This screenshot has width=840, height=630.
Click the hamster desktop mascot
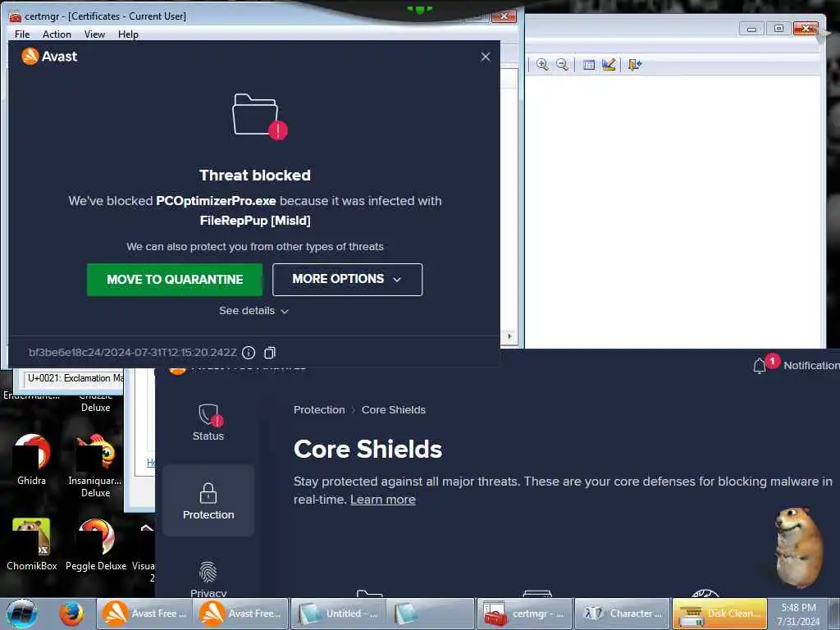tap(797, 547)
